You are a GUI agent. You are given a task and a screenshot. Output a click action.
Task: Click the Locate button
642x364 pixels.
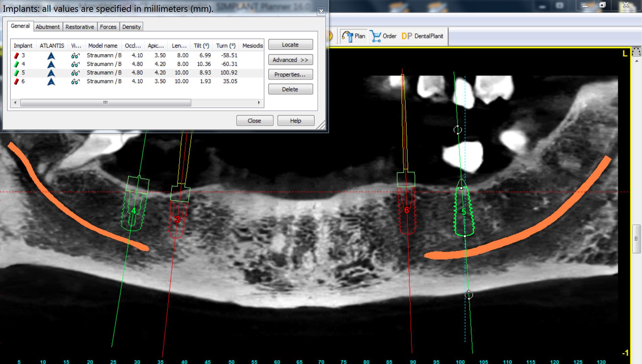click(x=290, y=44)
